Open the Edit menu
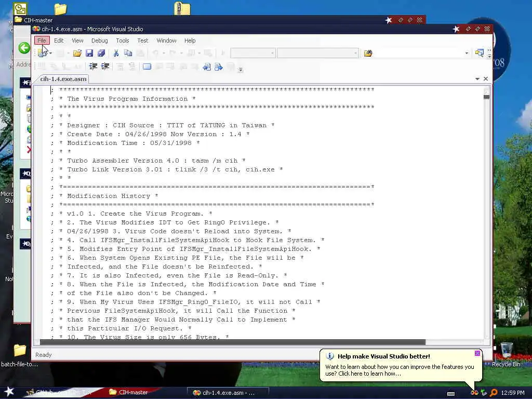Image resolution: width=532 pixels, height=399 pixels. [x=59, y=41]
